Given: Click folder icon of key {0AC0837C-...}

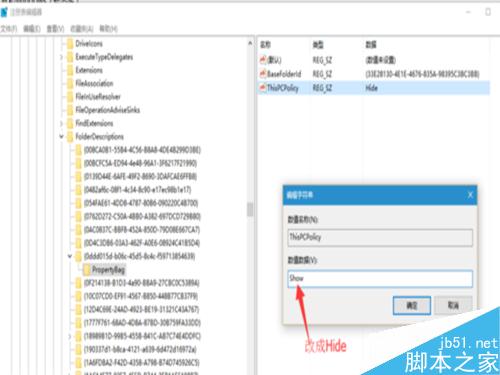Looking at the screenshot, I should click(x=78, y=230).
